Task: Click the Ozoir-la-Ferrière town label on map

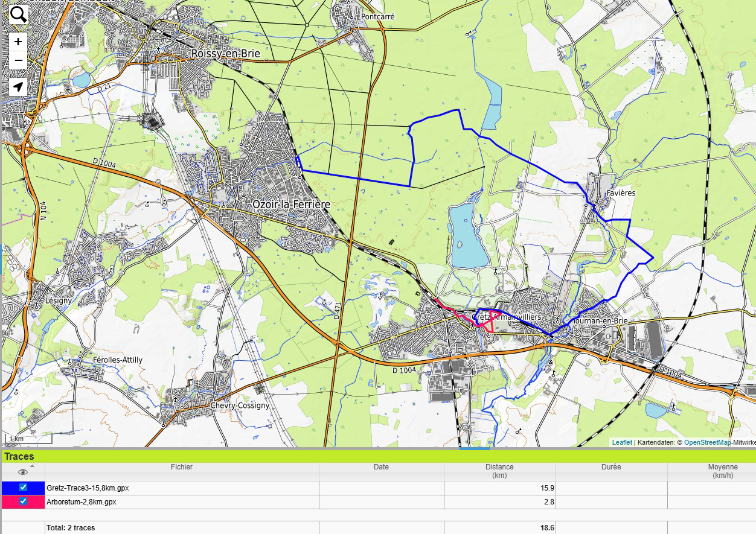Action: coord(291,205)
